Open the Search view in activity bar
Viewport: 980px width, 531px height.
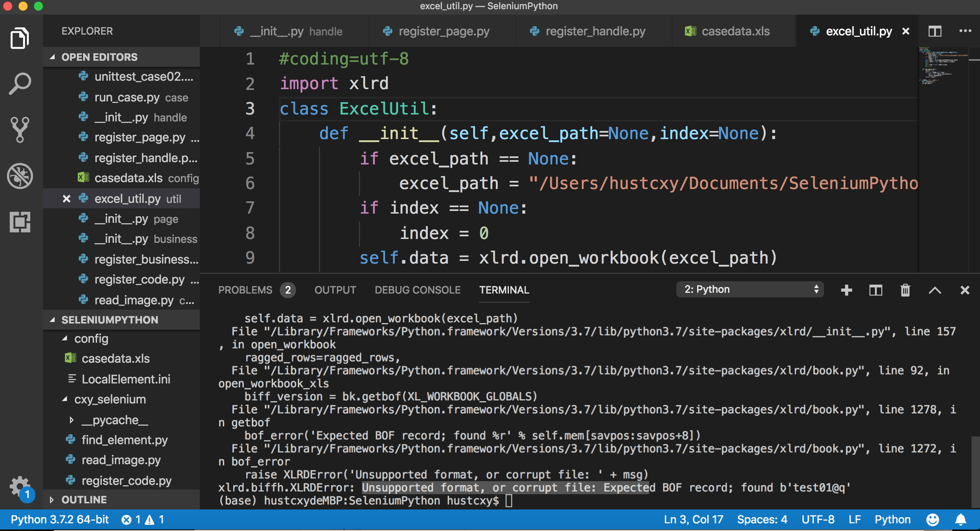20,83
